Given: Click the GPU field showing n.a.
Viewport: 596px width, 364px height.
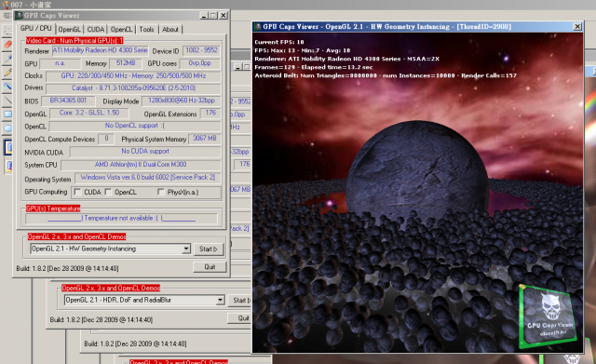Looking at the screenshot, I should point(60,63).
